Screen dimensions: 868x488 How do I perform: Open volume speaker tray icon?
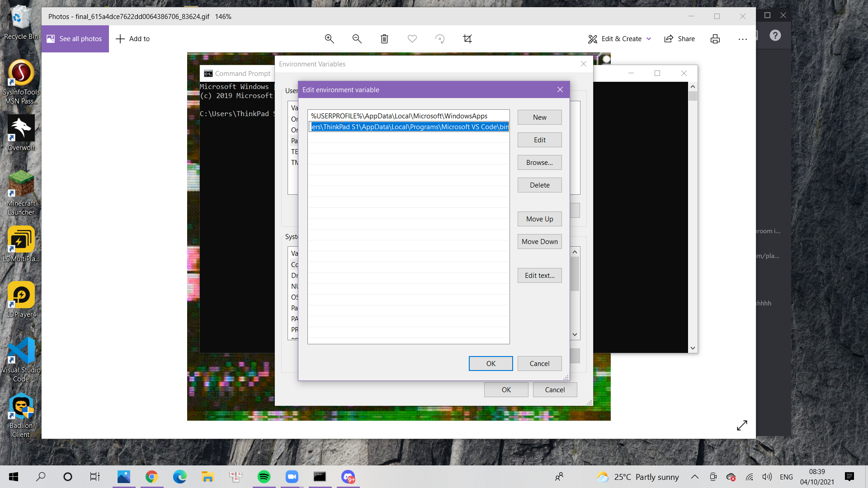click(767, 477)
